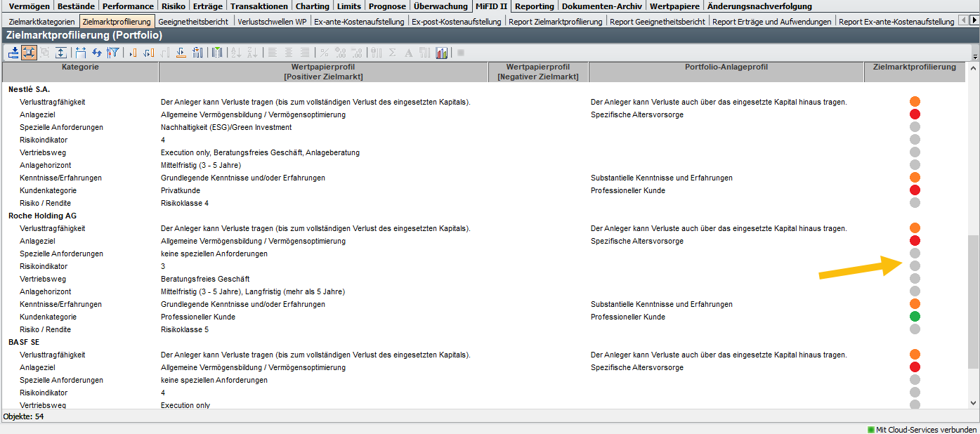Screen dimensions: 980x434
Task: Open the Reporting main tab
Action: pyautogui.click(x=534, y=6)
